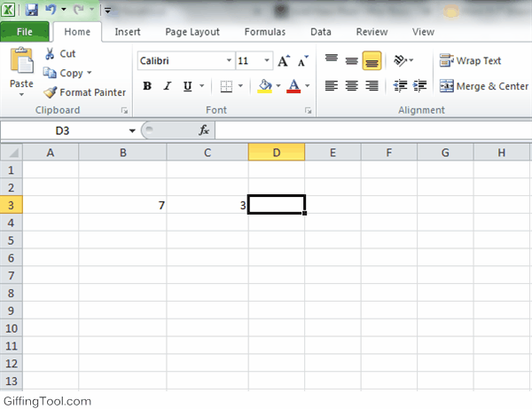Toggle Bold formatting
Image resolution: width=532 pixels, height=409 pixels.
click(147, 86)
